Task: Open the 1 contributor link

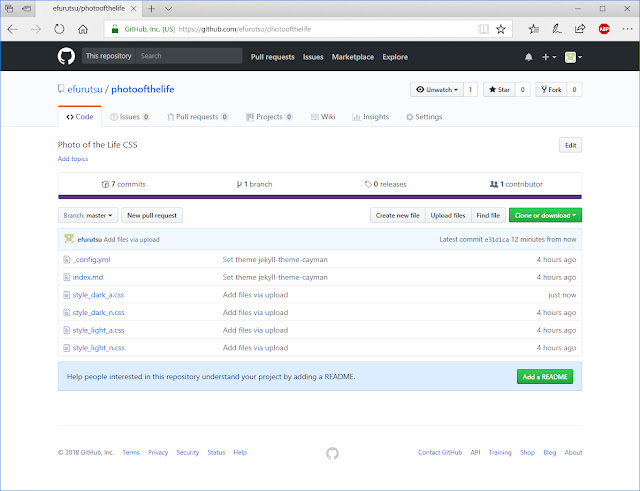Action: click(x=516, y=184)
